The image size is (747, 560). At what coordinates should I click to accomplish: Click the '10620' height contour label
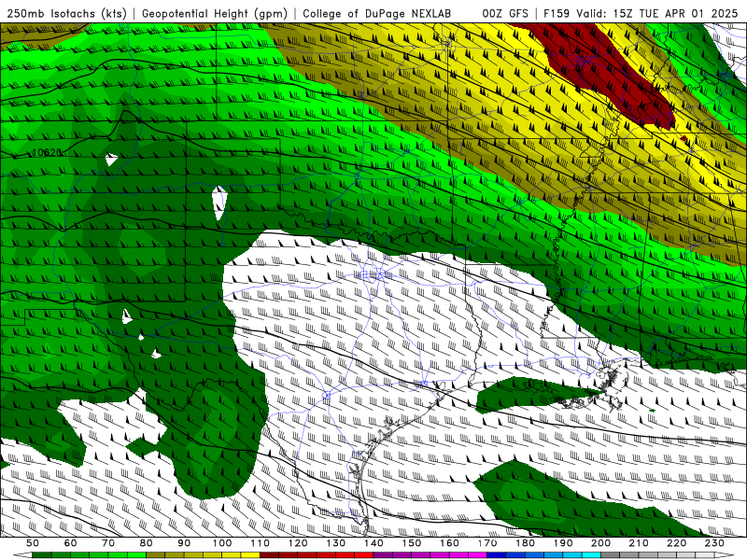(46, 152)
